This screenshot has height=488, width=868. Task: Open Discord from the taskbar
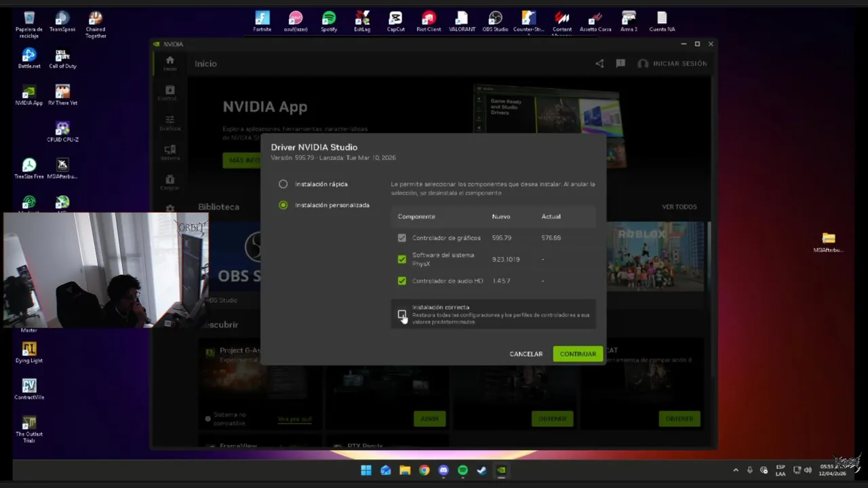click(x=443, y=470)
